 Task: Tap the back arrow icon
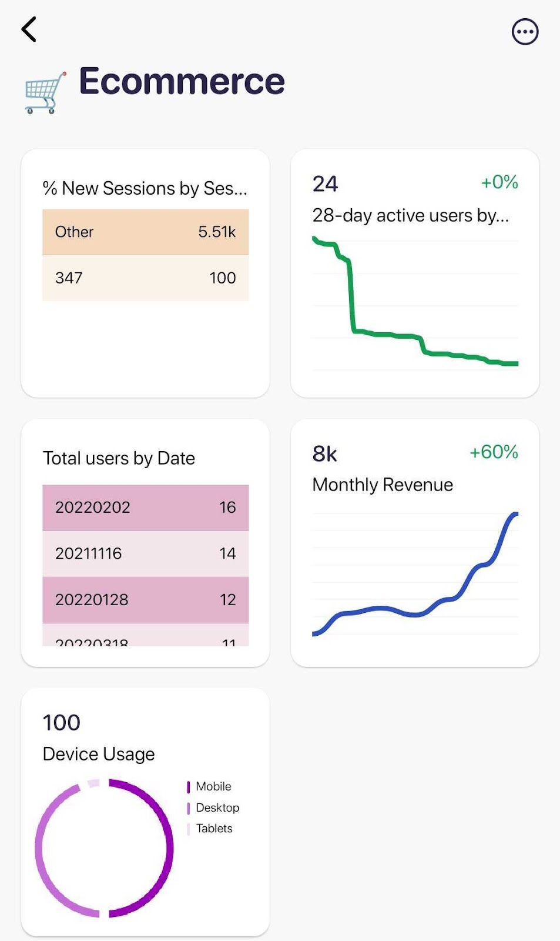[x=28, y=29]
